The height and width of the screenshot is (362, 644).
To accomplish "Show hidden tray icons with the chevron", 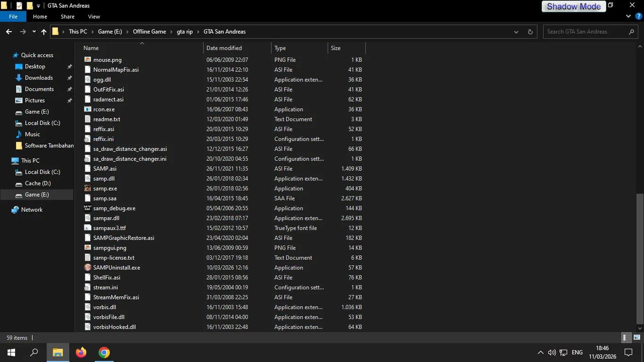I will point(540,352).
